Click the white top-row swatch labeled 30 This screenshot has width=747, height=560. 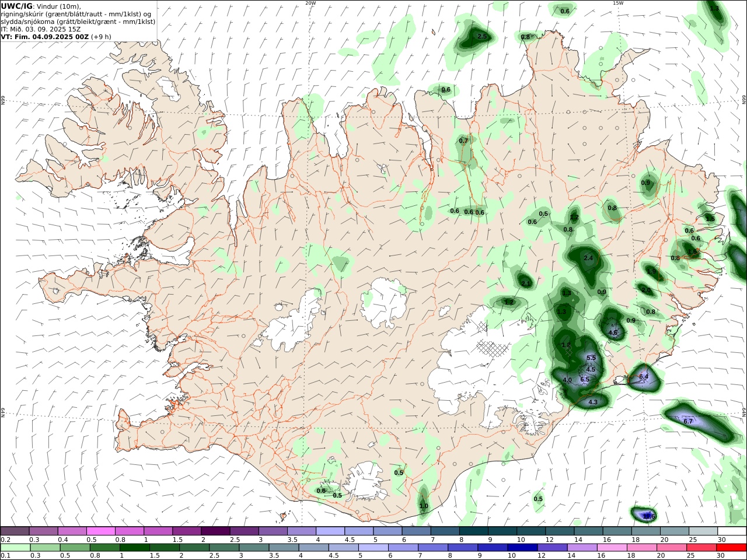731,531
